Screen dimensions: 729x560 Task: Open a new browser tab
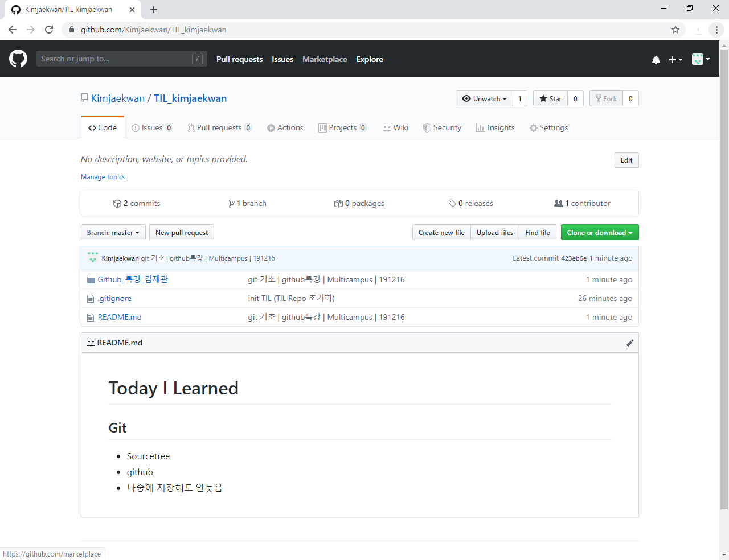(154, 9)
